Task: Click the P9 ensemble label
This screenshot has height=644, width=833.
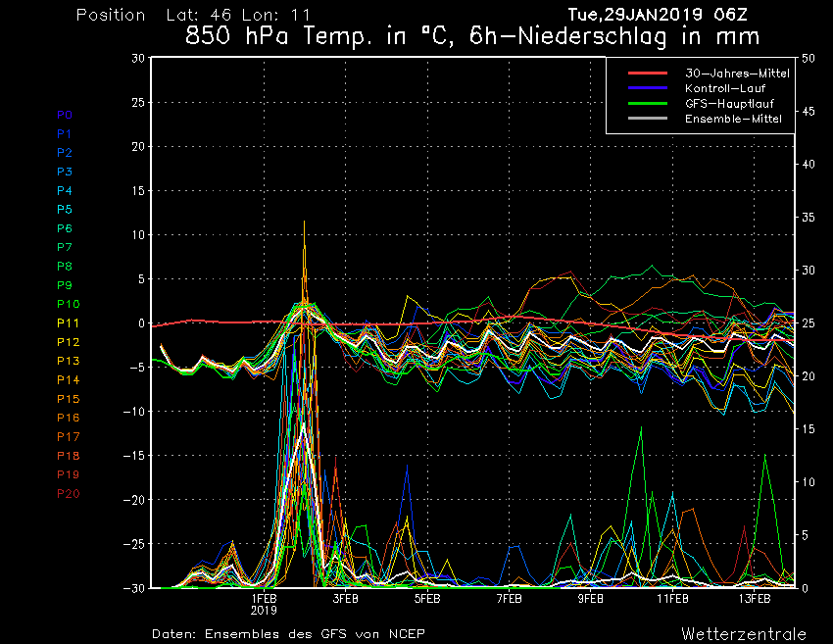Action: coord(65,285)
